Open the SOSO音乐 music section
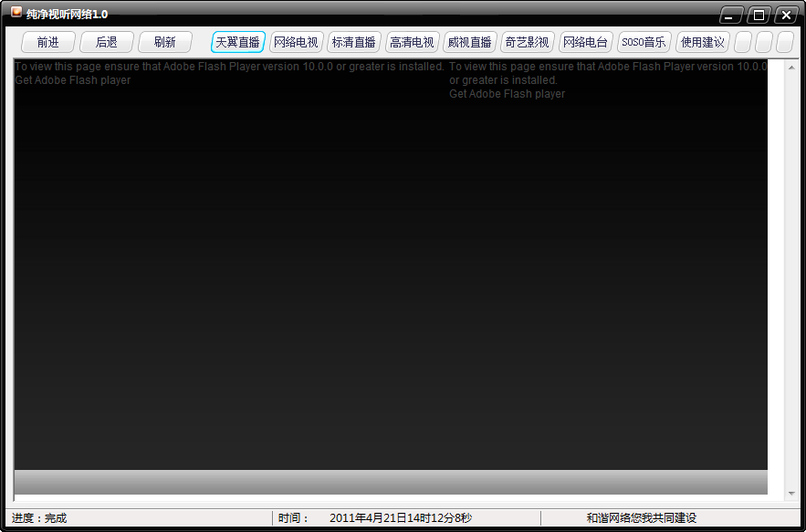Viewport: 806px width, 532px height. pyautogui.click(x=642, y=41)
